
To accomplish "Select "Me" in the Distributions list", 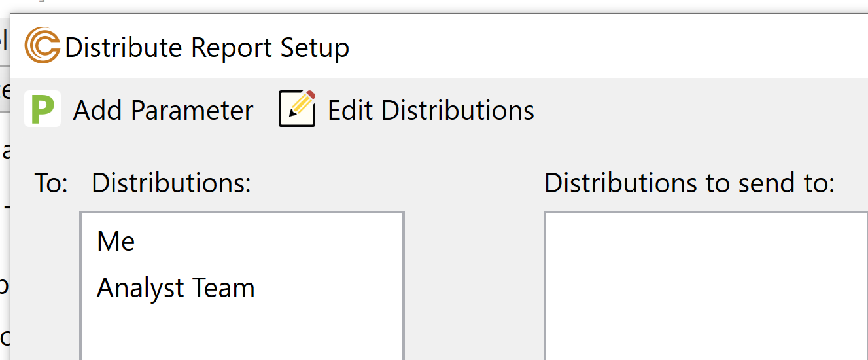I will (x=116, y=242).
